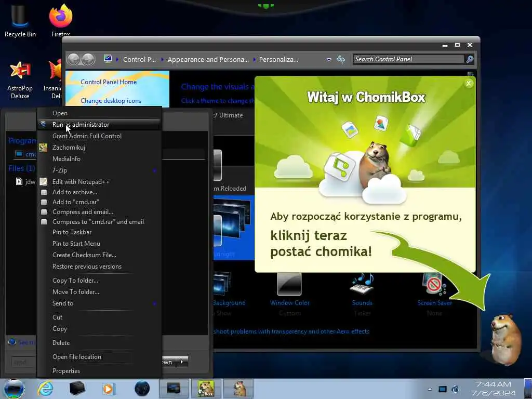Viewport: 532px width, 399px height.
Task: Click the Control Panel back button
Action: tap(73, 59)
